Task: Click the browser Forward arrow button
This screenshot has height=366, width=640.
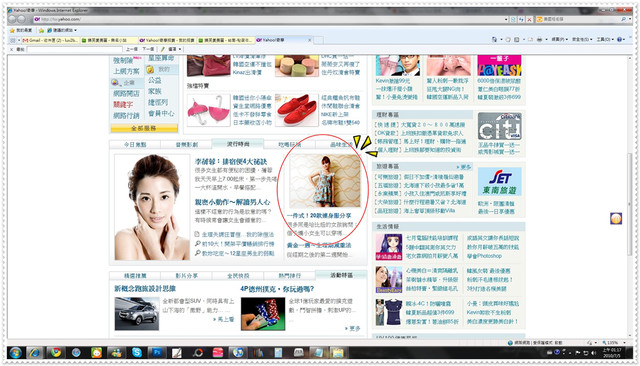Action: click(x=22, y=19)
